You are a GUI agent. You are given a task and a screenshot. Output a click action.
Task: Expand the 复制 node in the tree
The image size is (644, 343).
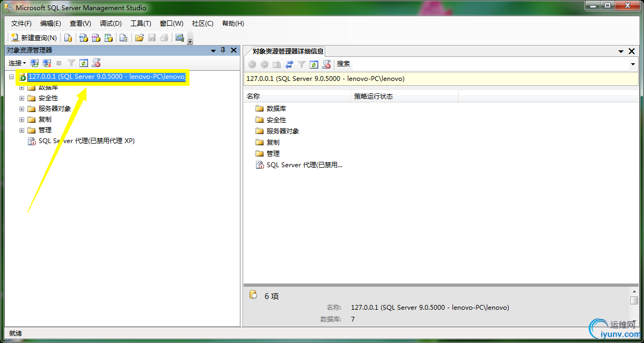[22, 120]
